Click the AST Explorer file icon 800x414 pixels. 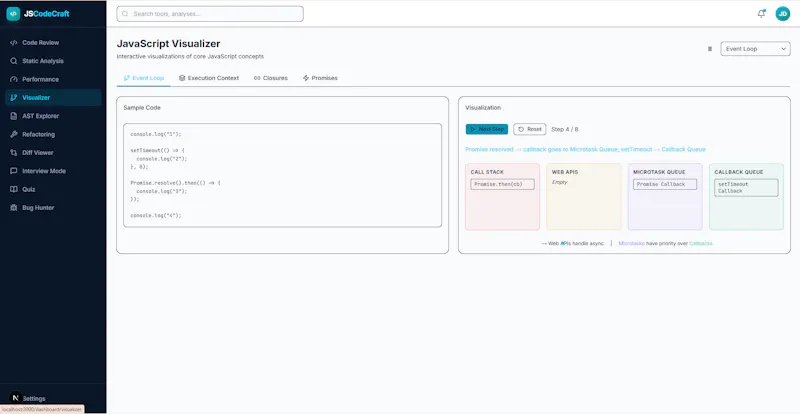tap(14, 116)
